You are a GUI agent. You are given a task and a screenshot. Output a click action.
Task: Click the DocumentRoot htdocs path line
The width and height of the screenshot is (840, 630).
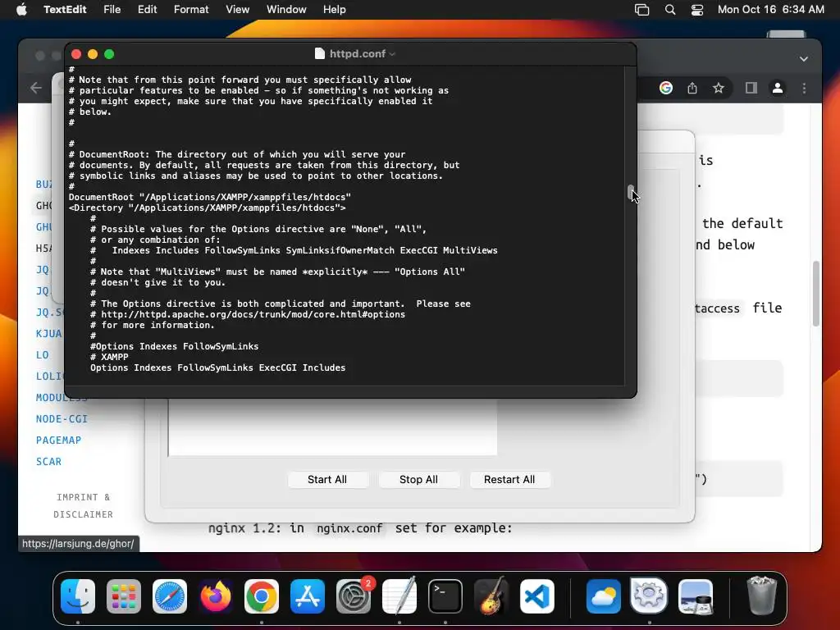pyautogui.click(x=210, y=197)
